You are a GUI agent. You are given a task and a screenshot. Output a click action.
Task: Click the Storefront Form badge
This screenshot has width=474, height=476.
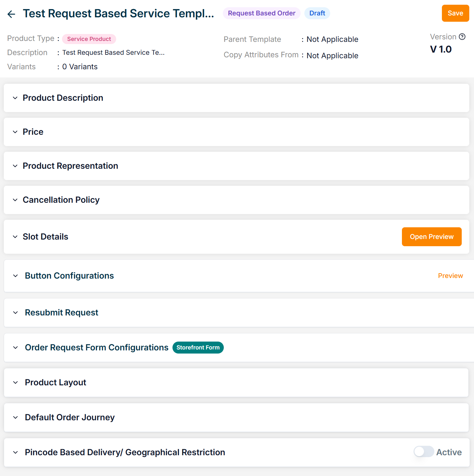click(x=198, y=348)
